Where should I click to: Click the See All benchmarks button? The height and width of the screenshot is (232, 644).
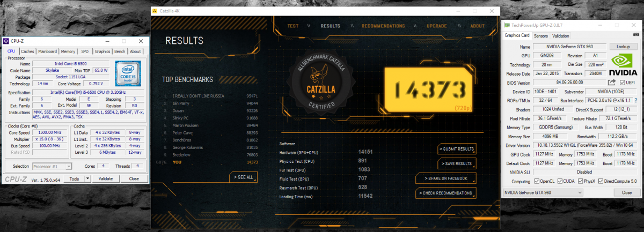click(244, 177)
